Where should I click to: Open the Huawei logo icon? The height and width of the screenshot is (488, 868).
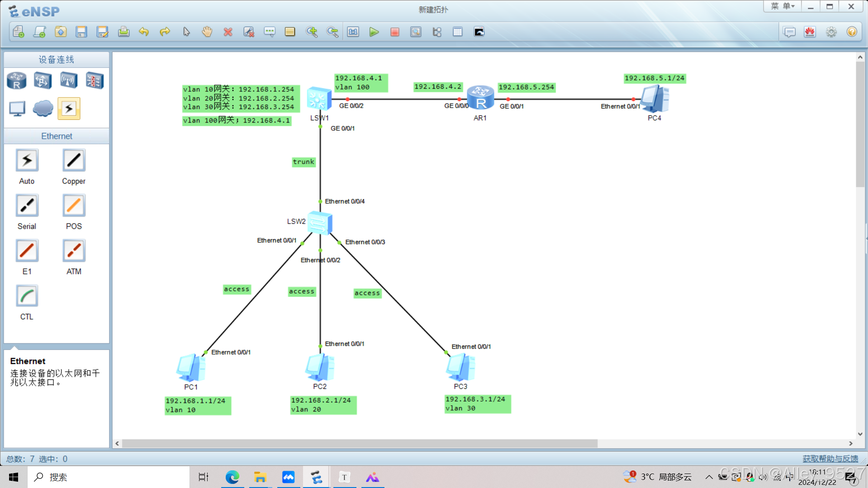click(x=810, y=32)
